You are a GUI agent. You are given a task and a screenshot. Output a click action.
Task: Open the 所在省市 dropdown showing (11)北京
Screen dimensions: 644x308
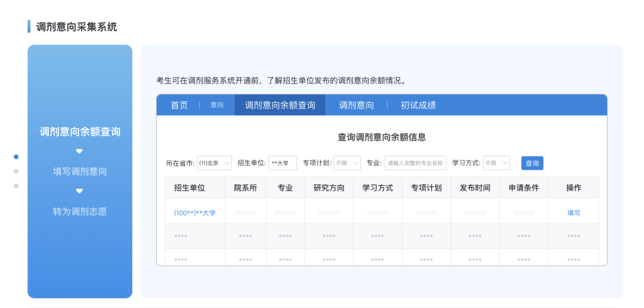(x=214, y=163)
